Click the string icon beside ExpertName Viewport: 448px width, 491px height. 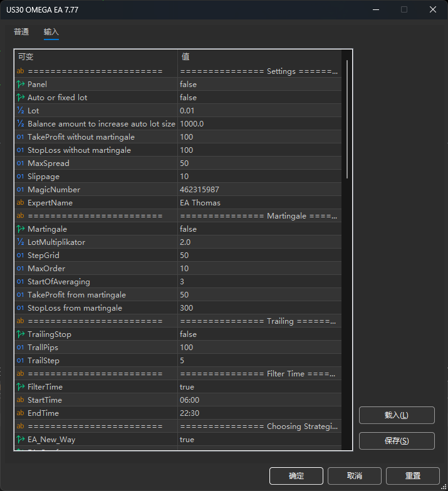pyautogui.click(x=21, y=203)
